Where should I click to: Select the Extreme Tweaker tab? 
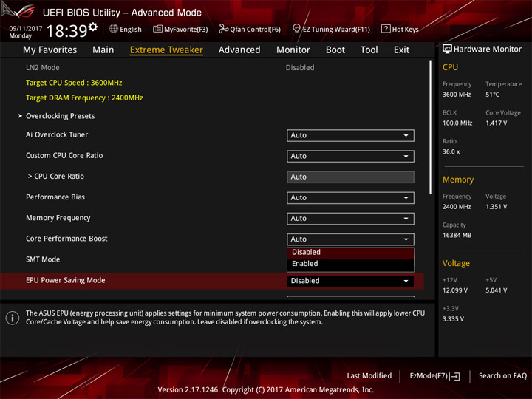[166, 50]
